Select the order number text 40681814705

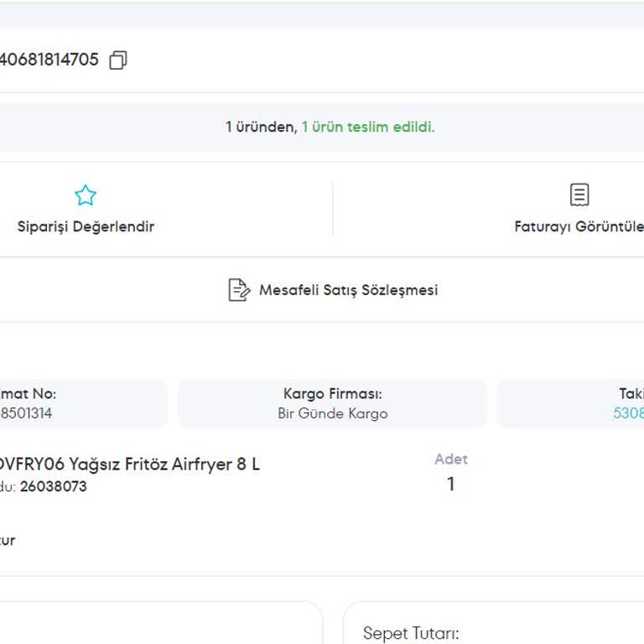point(49,60)
